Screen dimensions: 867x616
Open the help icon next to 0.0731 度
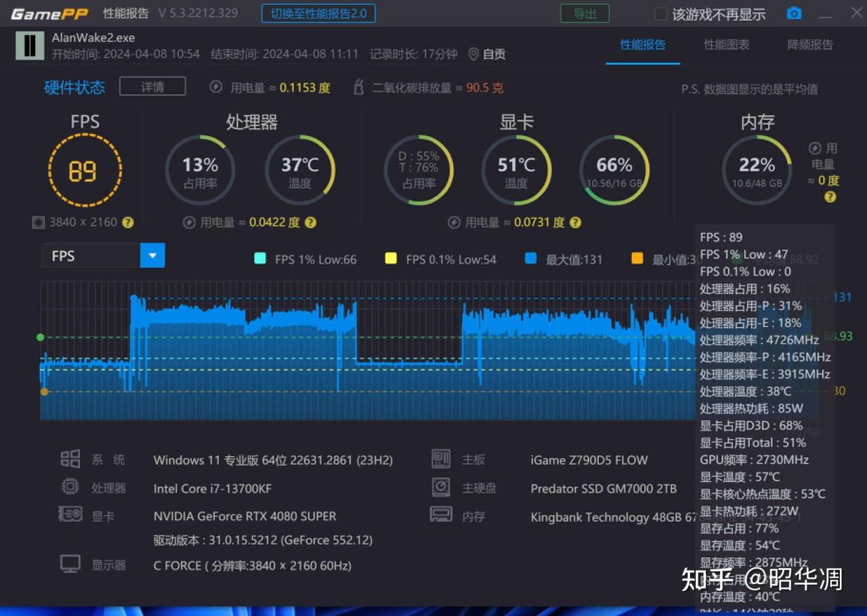click(575, 222)
